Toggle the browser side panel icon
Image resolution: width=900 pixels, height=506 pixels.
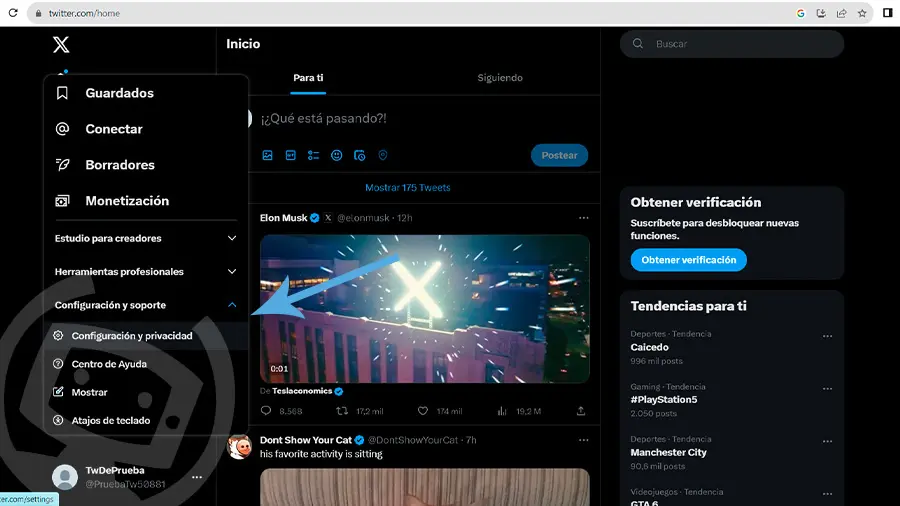[x=887, y=13]
